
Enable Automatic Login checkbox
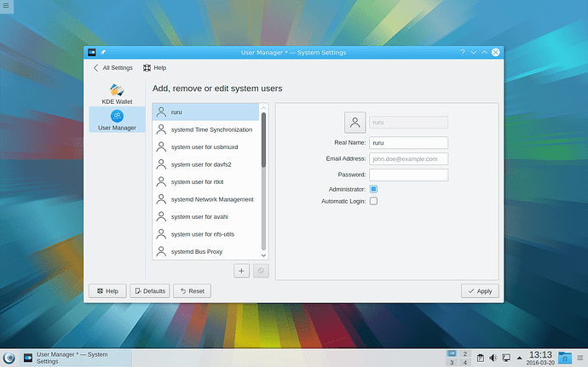(373, 201)
